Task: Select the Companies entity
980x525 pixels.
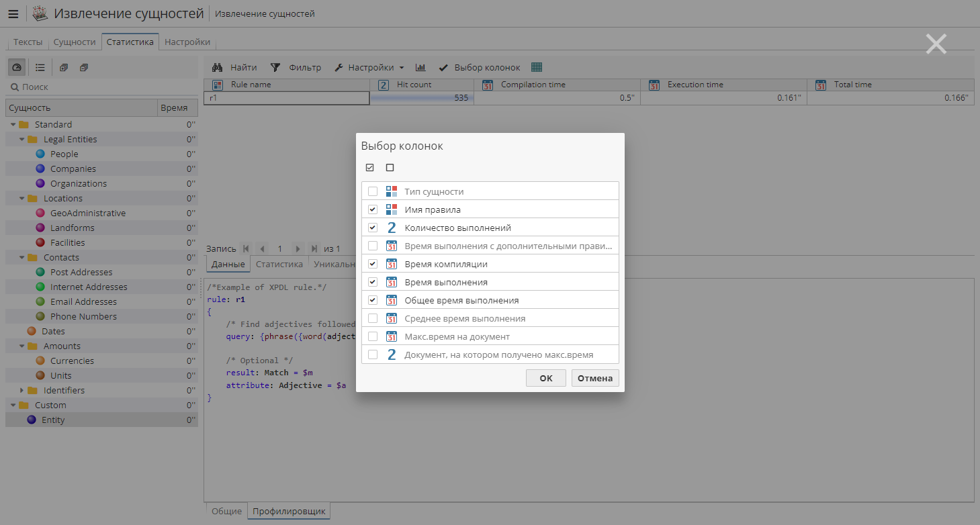Action: [101, 169]
